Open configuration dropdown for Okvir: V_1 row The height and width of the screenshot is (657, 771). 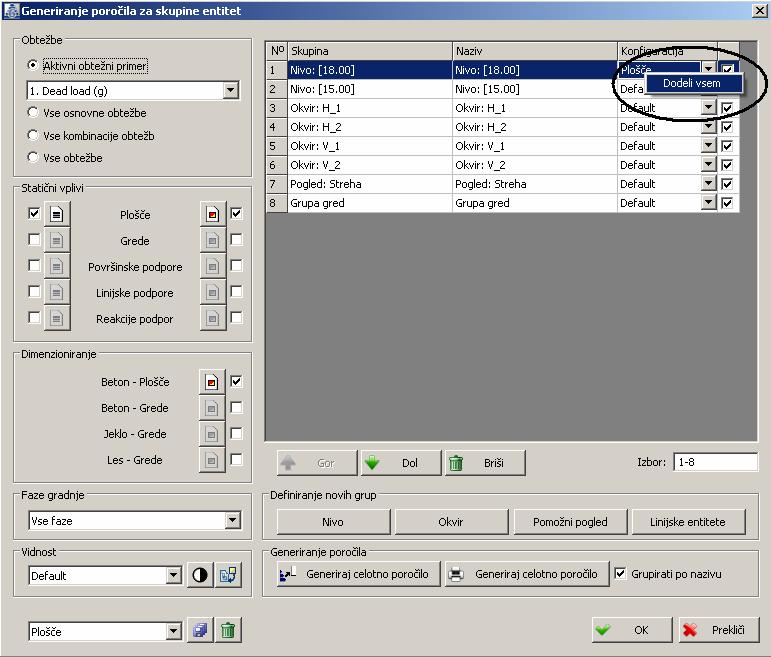click(x=708, y=146)
